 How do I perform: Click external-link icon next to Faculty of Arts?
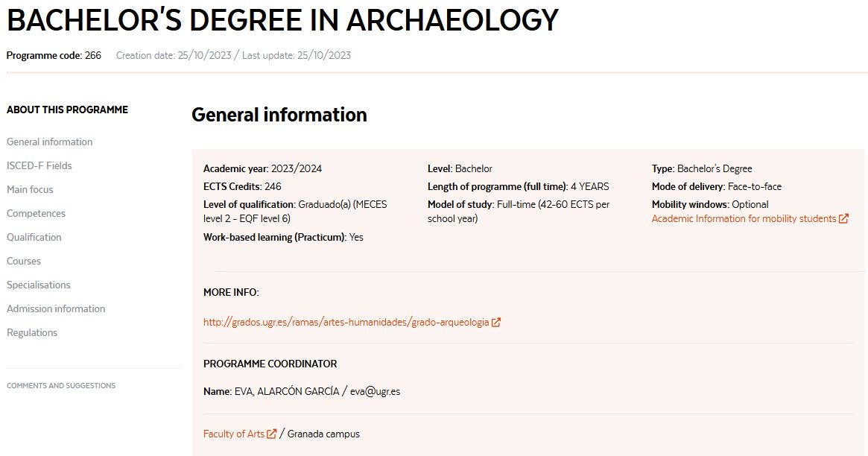272,434
